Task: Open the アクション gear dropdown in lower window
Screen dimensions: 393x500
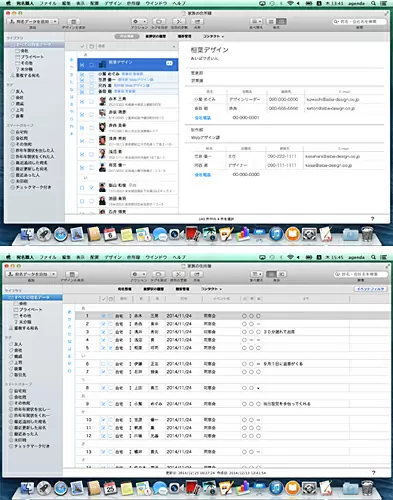Action: [138, 274]
